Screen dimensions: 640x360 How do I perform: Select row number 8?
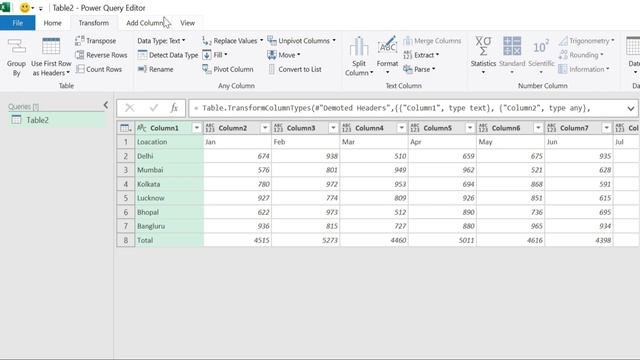tap(126, 240)
